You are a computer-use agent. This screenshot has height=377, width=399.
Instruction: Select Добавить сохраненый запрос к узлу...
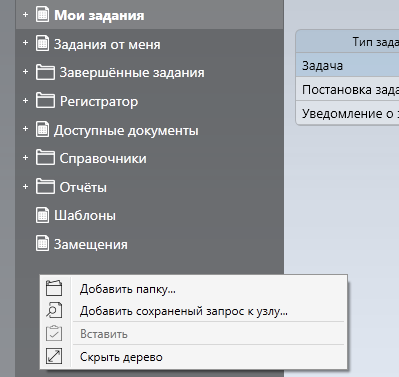pos(184,311)
